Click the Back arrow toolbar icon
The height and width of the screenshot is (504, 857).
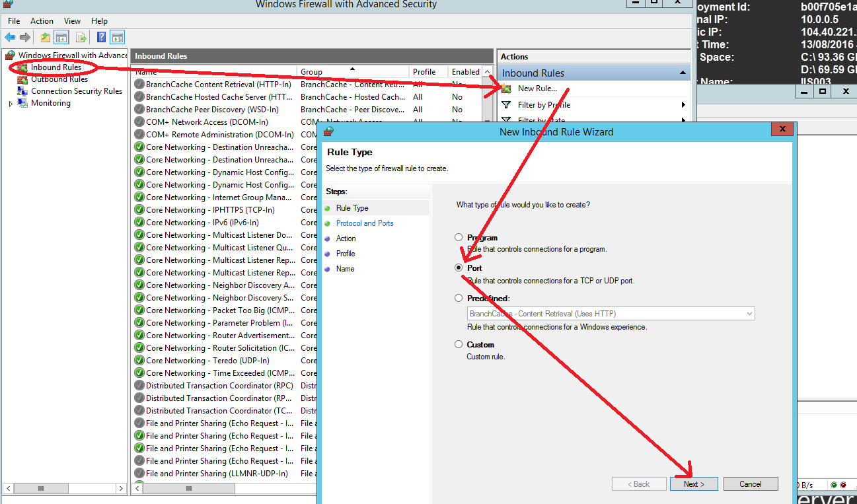(10, 38)
